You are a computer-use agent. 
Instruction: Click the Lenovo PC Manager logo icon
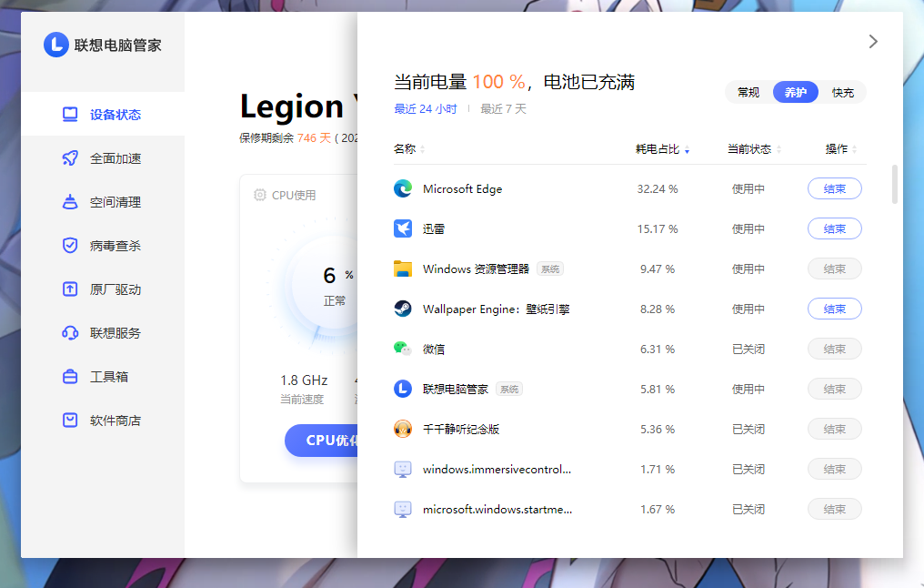pos(56,45)
